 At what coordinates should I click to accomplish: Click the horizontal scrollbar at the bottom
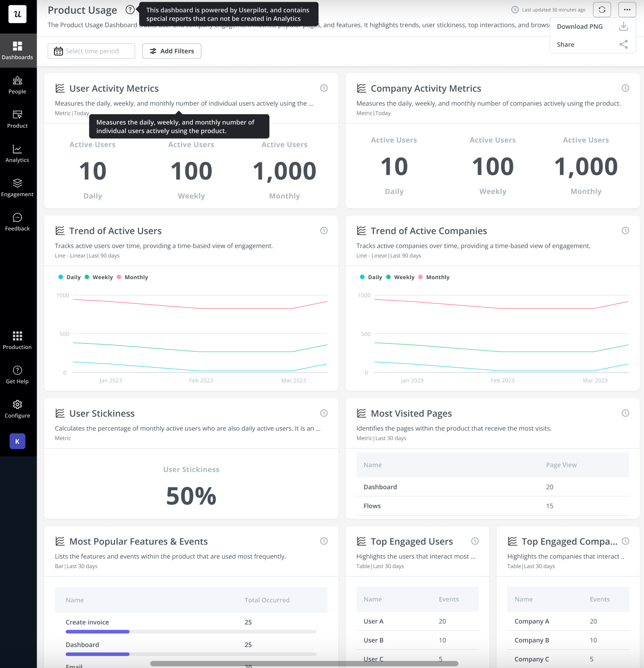click(x=304, y=664)
